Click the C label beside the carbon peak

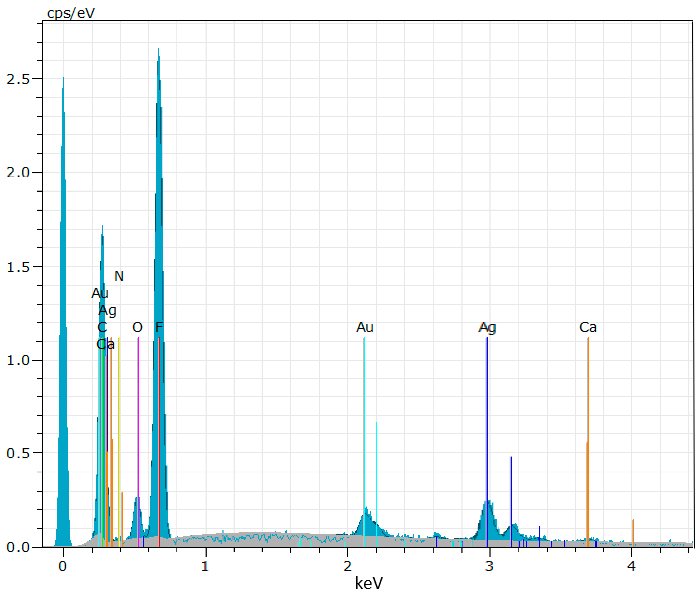[x=102, y=327]
